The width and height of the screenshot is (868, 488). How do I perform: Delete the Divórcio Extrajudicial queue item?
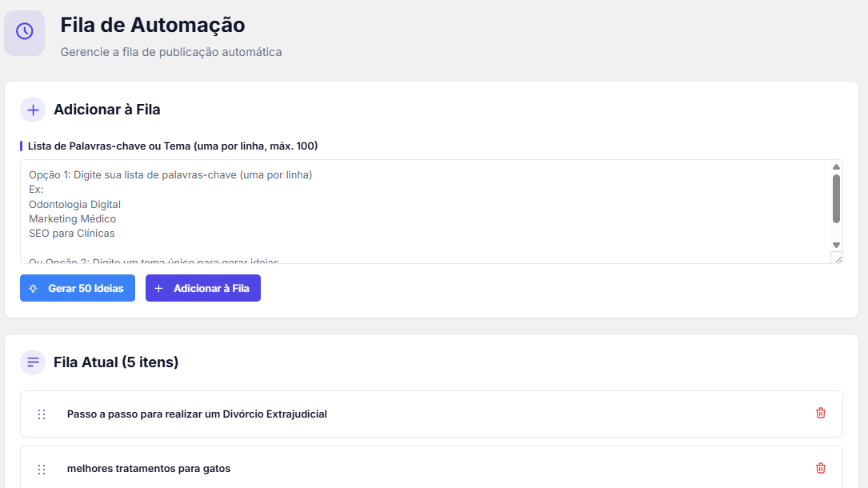pos(820,414)
